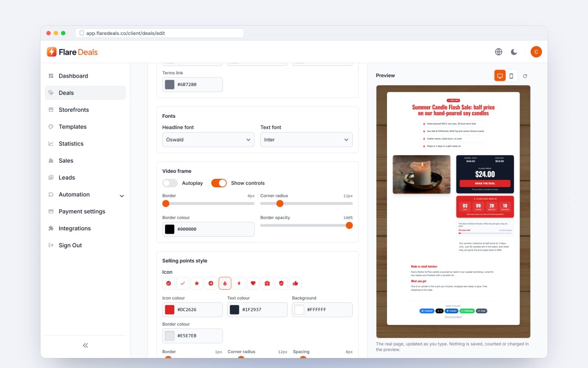Collapse the sidebar with double chevron

(85, 345)
